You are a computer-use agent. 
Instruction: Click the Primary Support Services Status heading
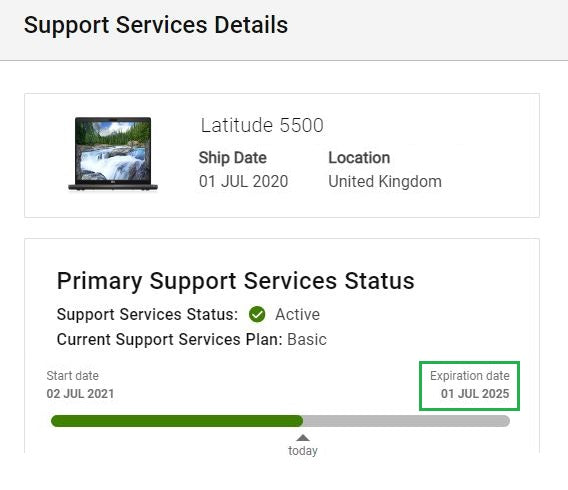click(x=235, y=281)
